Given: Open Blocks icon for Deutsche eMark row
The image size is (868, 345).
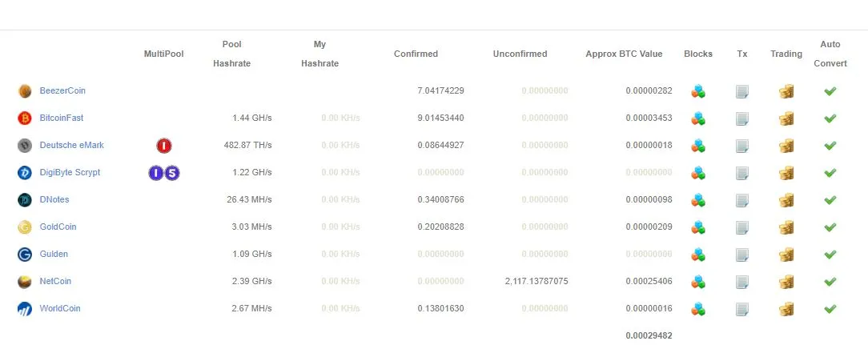Looking at the screenshot, I should [698, 145].
